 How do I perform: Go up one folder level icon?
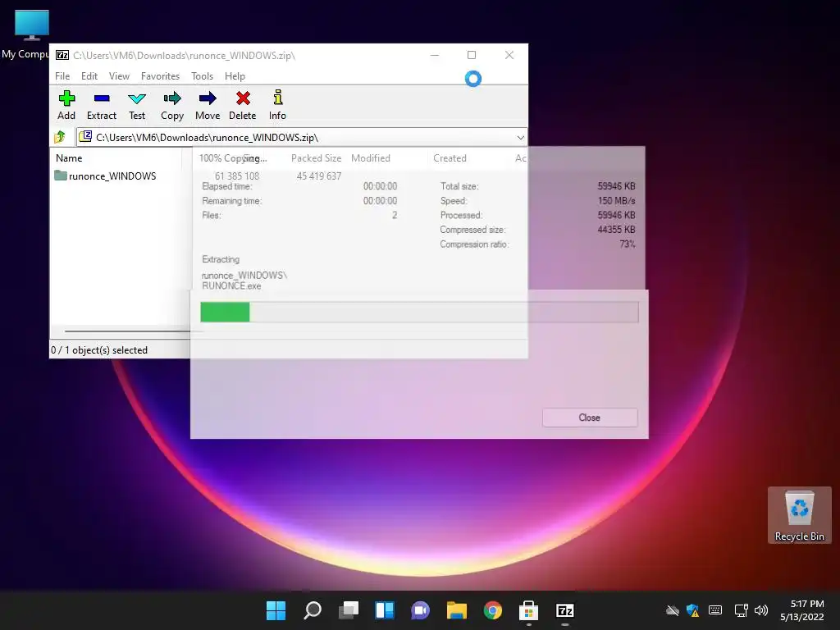pos(60,137)
